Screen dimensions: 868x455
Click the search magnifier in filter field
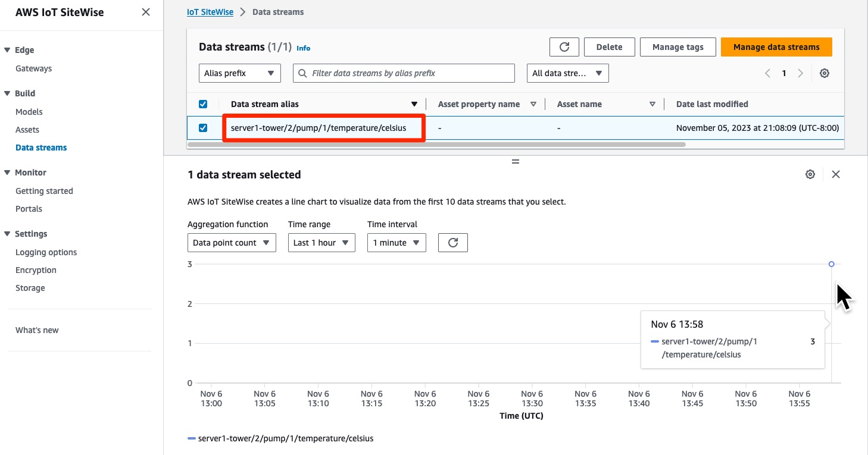pos(304,73)
